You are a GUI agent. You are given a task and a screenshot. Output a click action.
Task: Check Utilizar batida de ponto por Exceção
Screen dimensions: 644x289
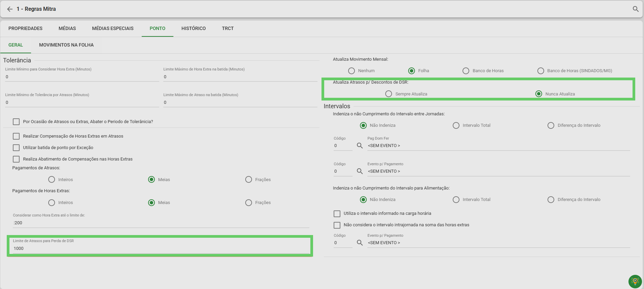16,148
